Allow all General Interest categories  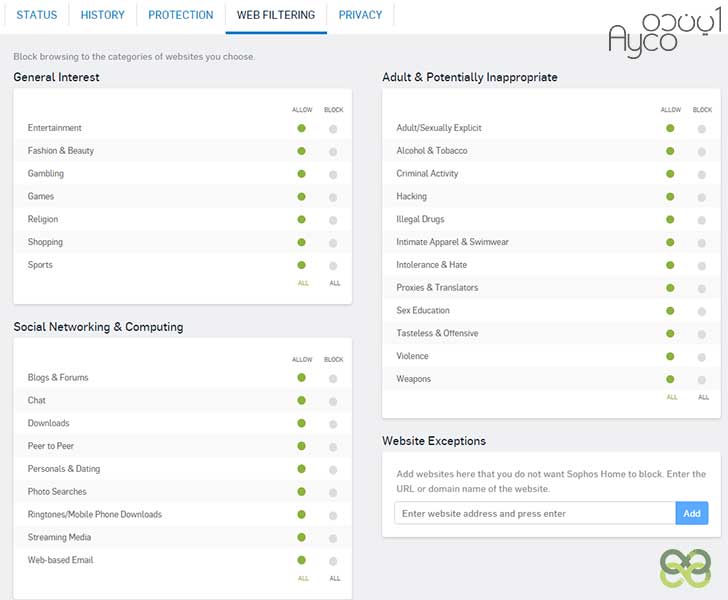303,283
